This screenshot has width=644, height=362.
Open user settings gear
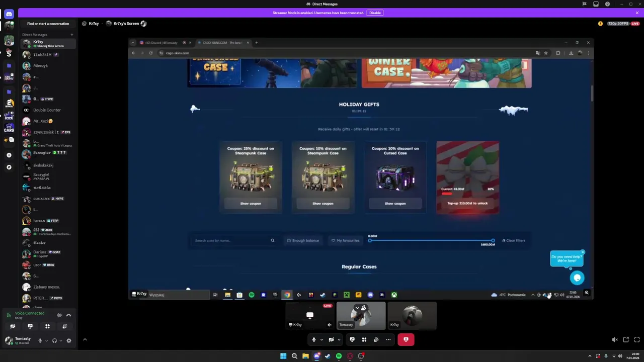(x=69, y=340)
